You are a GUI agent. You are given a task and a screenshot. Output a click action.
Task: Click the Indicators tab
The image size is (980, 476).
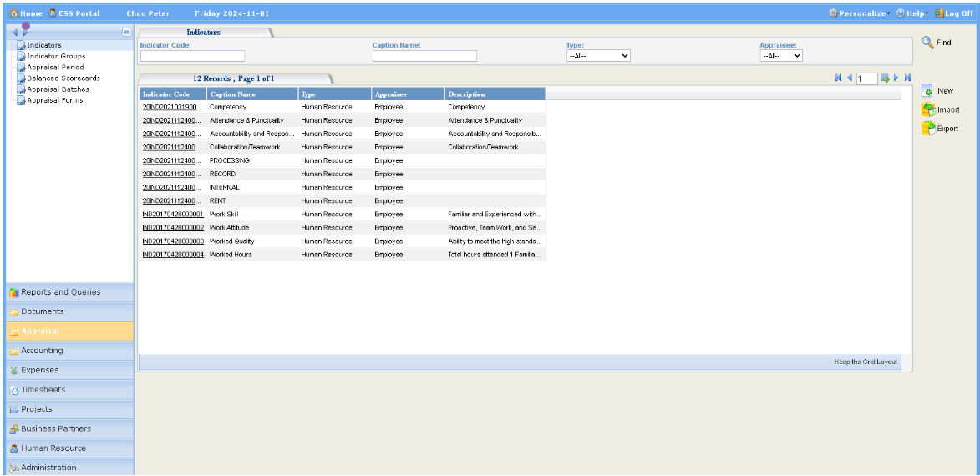click(203, 33)
